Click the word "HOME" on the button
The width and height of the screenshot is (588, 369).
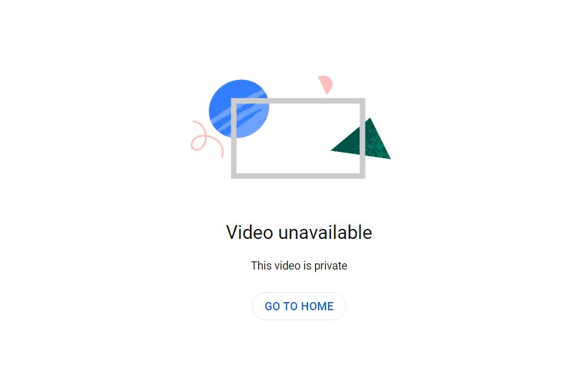317,306
